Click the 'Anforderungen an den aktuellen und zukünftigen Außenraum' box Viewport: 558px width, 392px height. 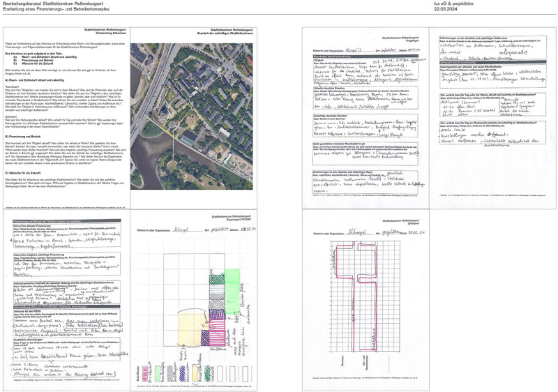[492, 47]
